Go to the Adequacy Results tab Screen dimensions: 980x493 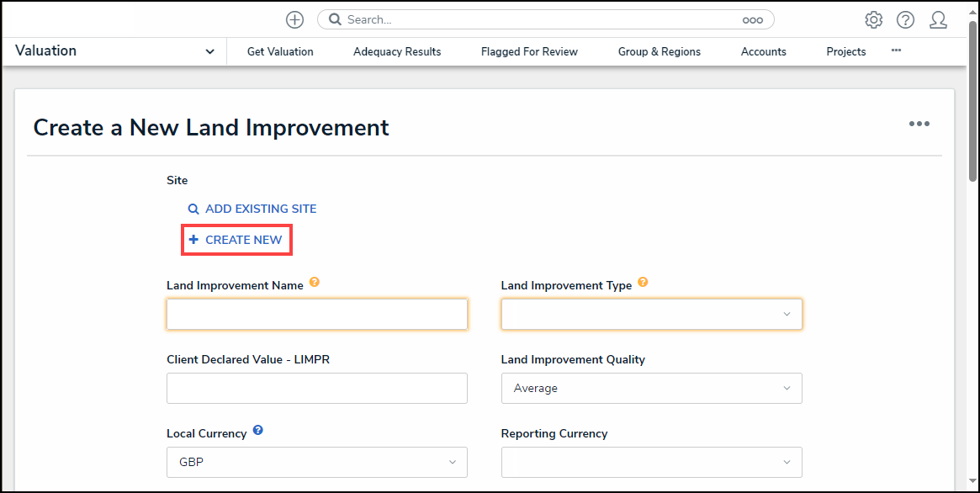397,52
